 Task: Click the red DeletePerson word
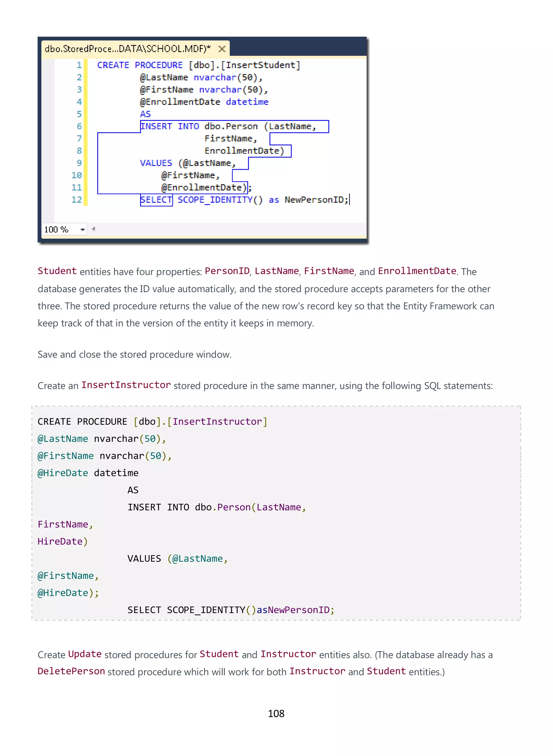71,671
